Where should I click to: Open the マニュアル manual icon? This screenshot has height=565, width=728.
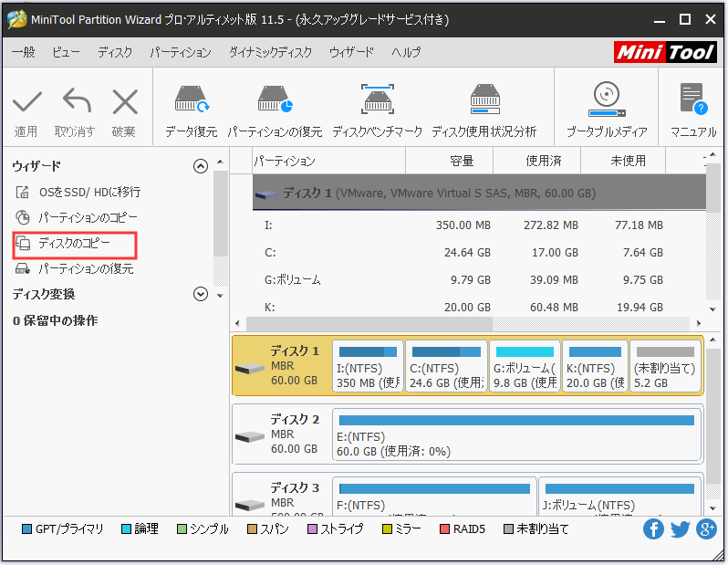693,99
